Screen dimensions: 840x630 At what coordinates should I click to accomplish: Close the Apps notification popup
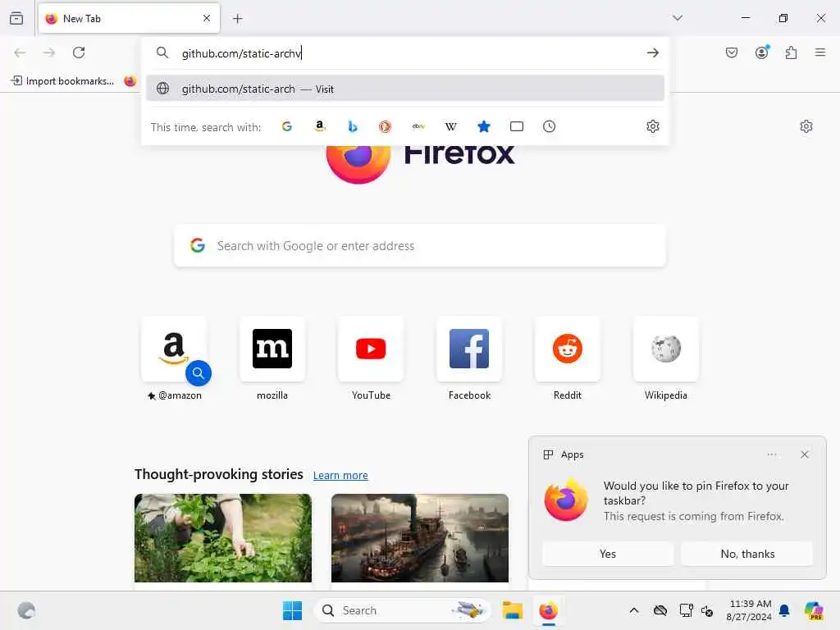point(805,454)
